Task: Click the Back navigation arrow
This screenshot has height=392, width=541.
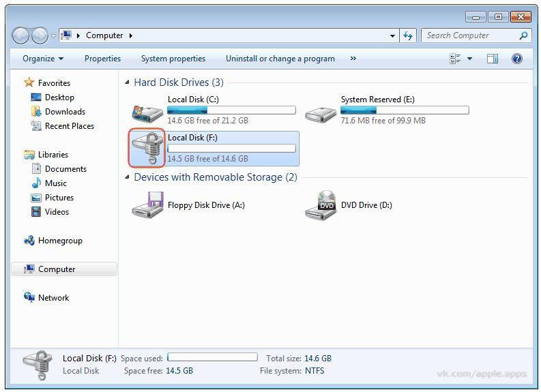Action: click(x=21, y=35)
